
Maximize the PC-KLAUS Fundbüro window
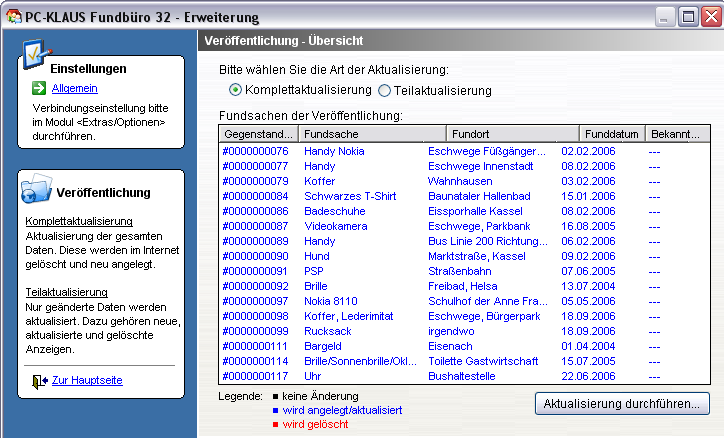[x=688, y=15]
